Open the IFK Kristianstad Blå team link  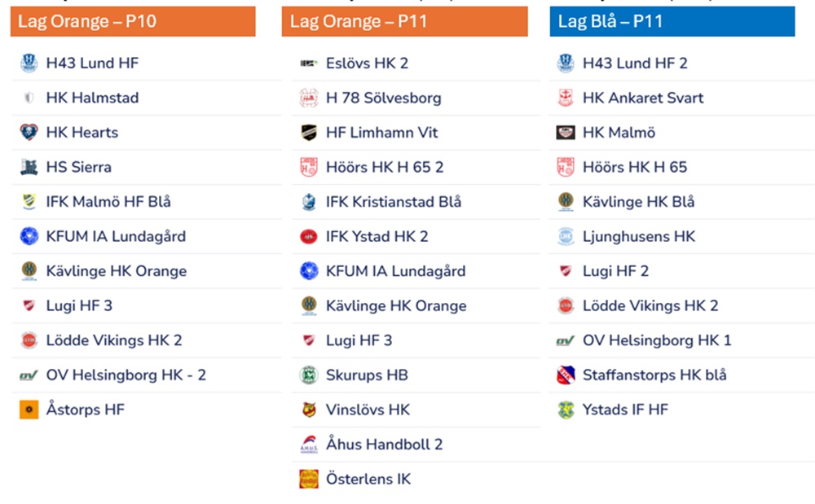pos(394,201)
